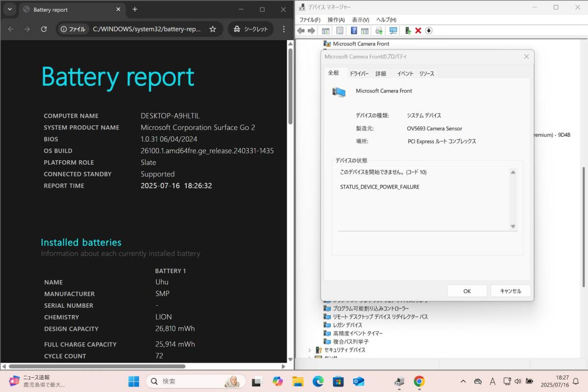The width and height of the screenshot is (588, 392).
Task: Click the Forward arrow in Device Manager toolbar
Action: (x=311, y=30)
